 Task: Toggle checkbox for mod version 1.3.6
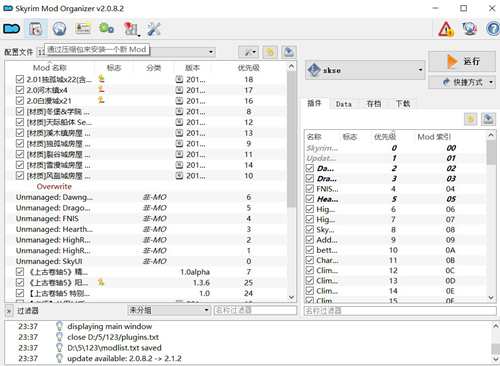click(20, 282)
